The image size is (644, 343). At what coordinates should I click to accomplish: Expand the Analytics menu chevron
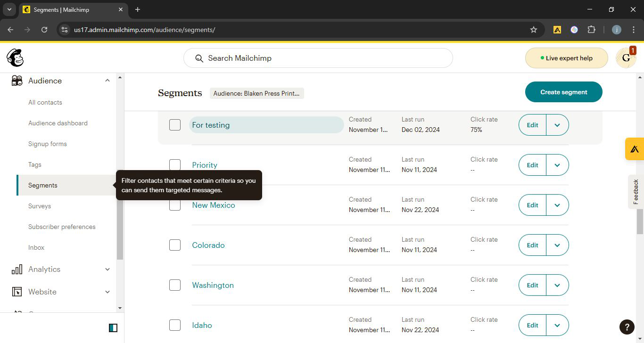coord(107,269)
